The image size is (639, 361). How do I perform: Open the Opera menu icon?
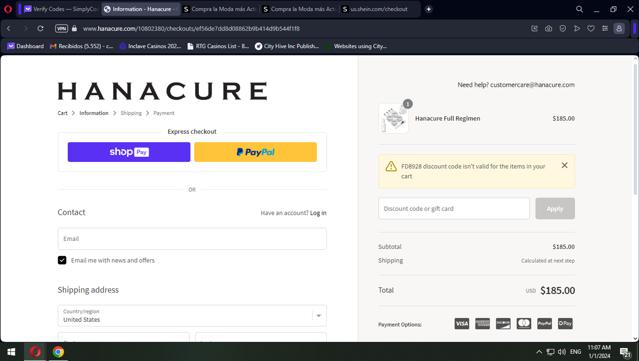8,9
